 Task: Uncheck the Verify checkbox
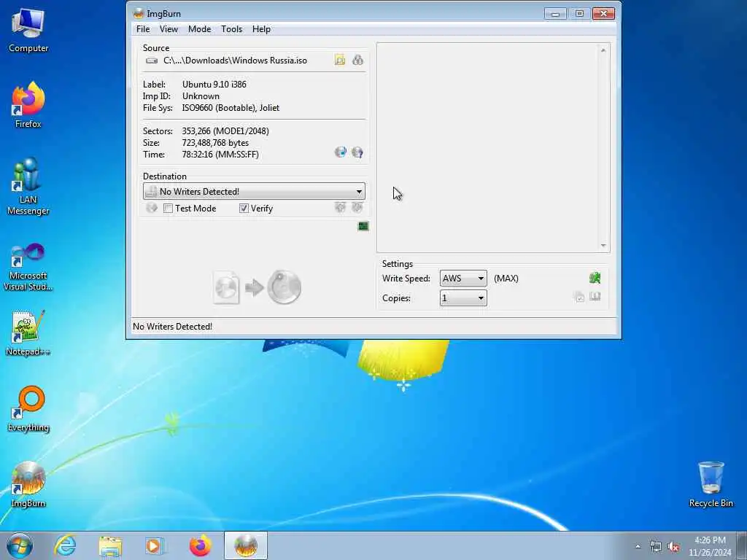click(x=244, y=208)
